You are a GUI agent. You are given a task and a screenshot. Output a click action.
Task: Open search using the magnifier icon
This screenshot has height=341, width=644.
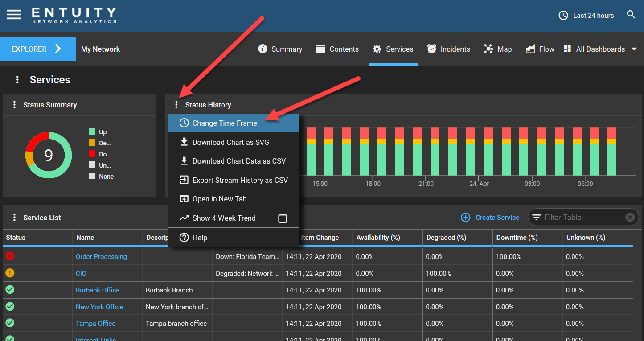631,14
